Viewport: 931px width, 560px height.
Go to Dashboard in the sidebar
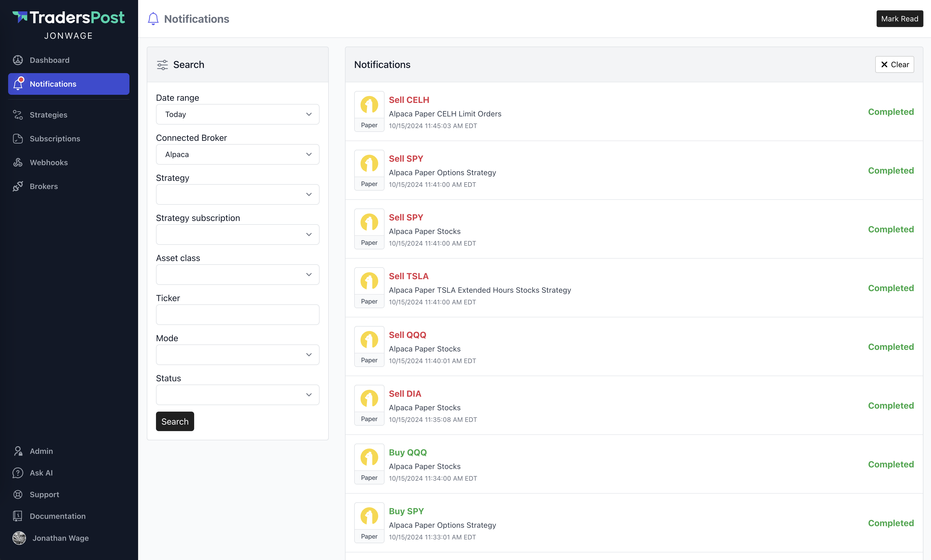[x=69, y=60]
